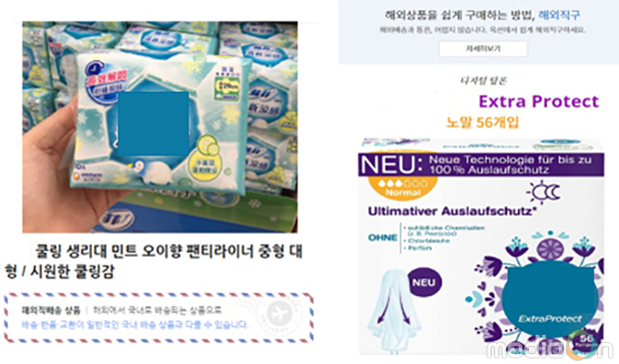Screen dimensions: 619x364
Task: Click the airplane stamp icon
Action: click(x=279, y=314)
